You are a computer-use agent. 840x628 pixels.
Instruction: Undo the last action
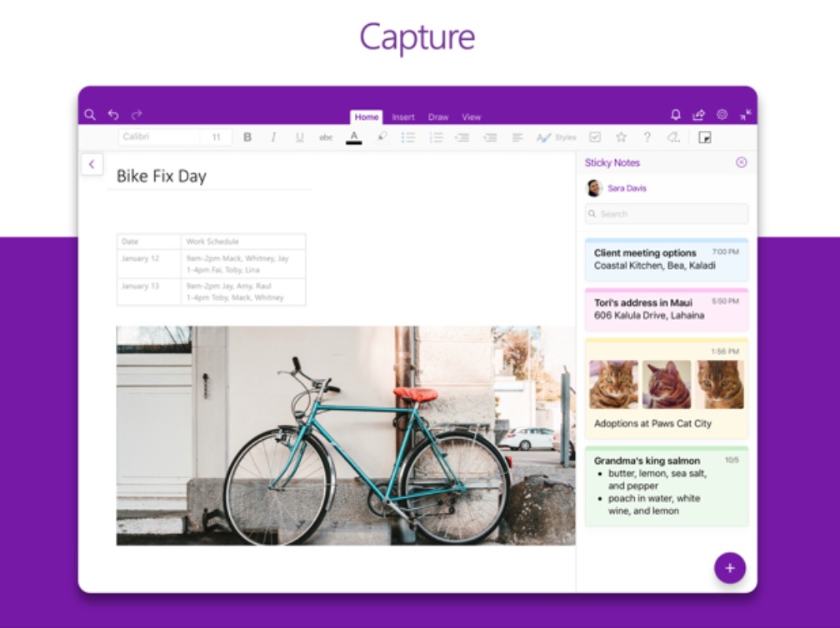point(113,115)
